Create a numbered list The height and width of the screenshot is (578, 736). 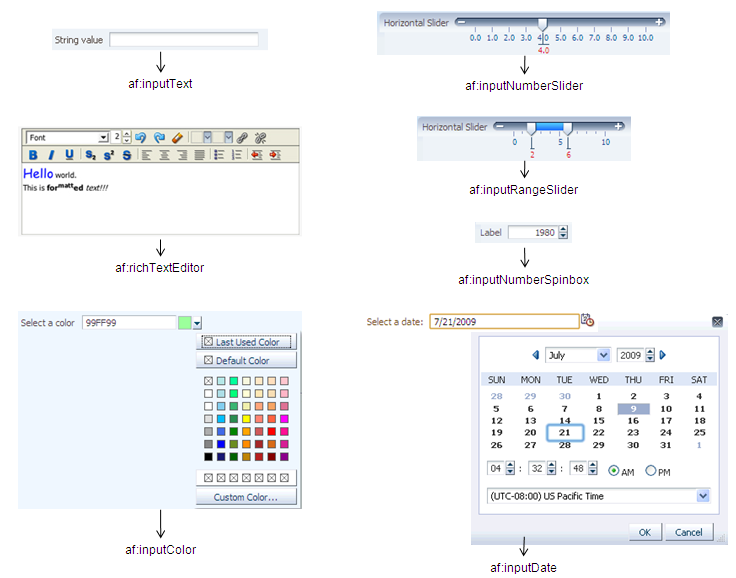coord(237,155)
